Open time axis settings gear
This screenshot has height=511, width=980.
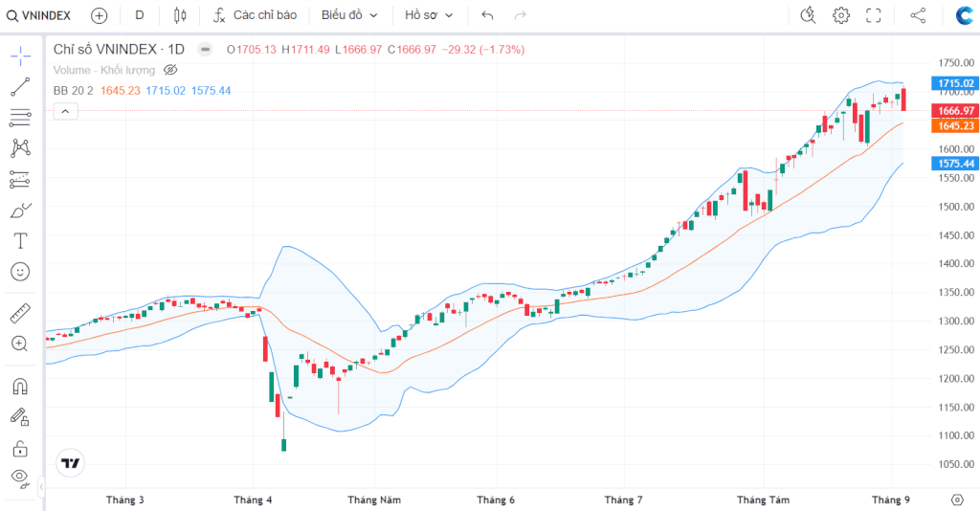coord(957,500)
